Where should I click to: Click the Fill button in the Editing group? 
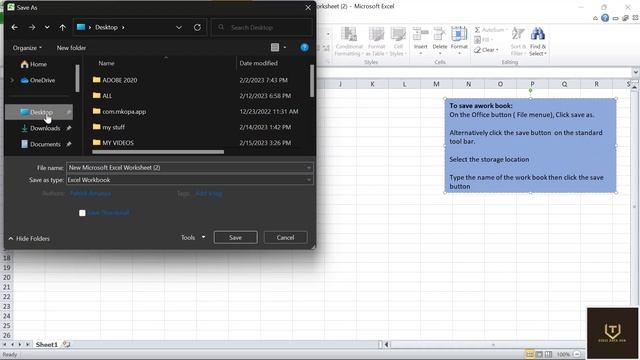click(x=483, y=40)
